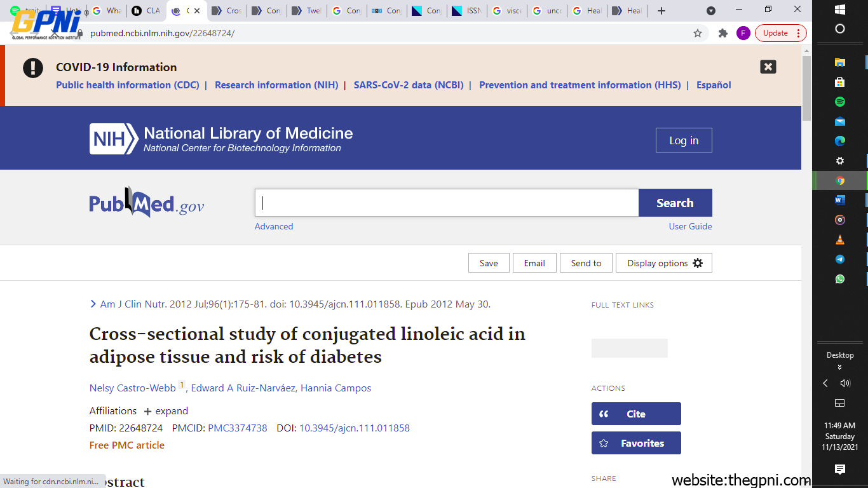Click the NIH National Library of Medicine logo

click(x=220, y=139)
